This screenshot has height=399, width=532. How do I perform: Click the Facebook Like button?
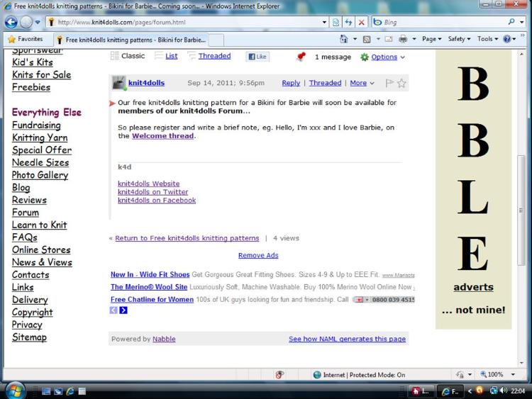257,57
